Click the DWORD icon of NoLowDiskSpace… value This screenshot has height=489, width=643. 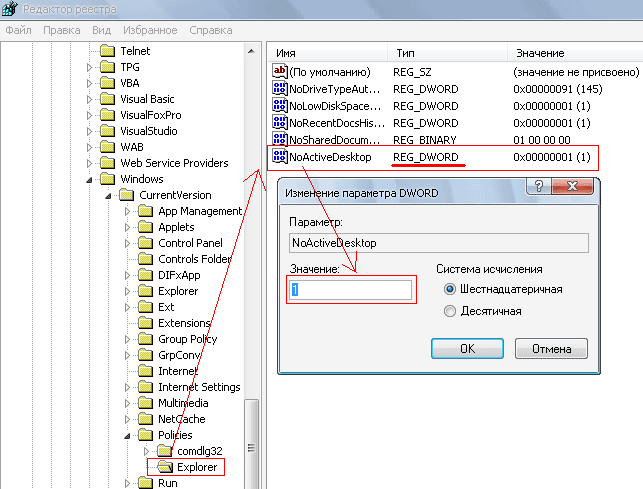click(x=280, y=106)
